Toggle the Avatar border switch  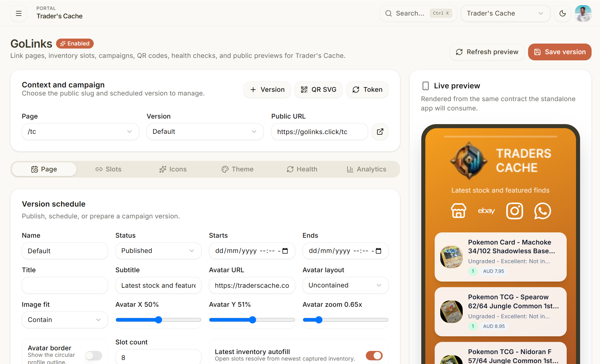click(x=94, y=355)
